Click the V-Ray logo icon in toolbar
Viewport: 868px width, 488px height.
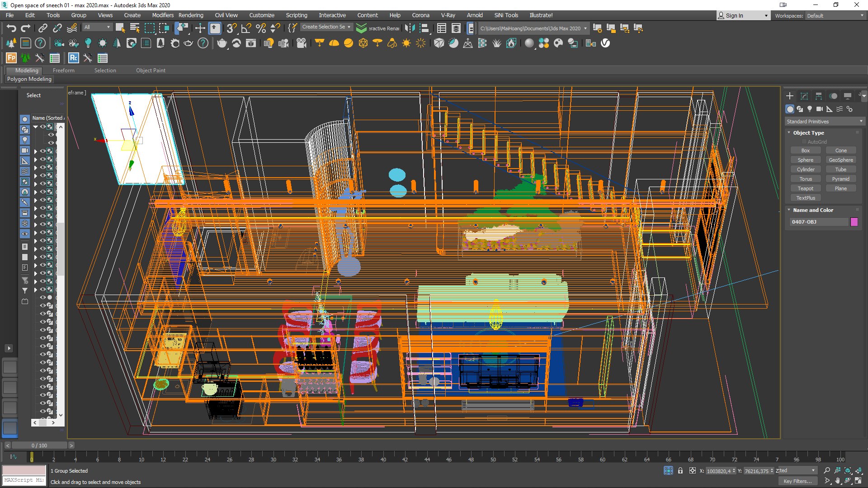click(605, 43)
